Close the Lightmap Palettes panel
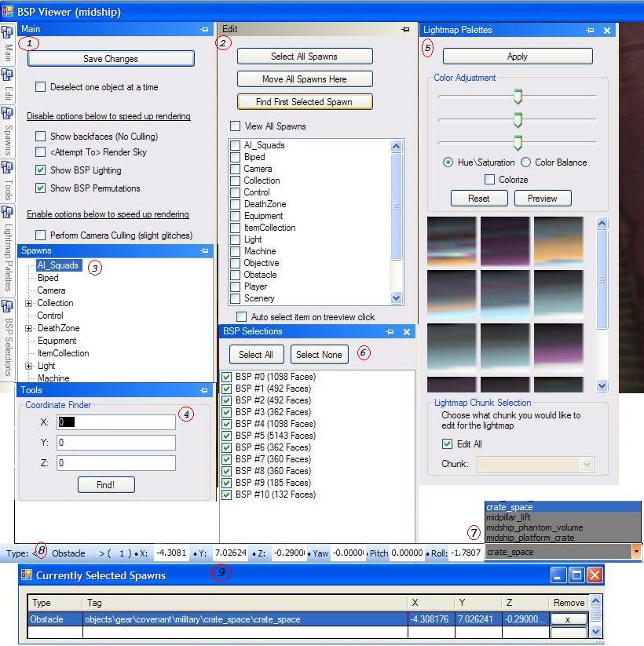 pos(607,30)
